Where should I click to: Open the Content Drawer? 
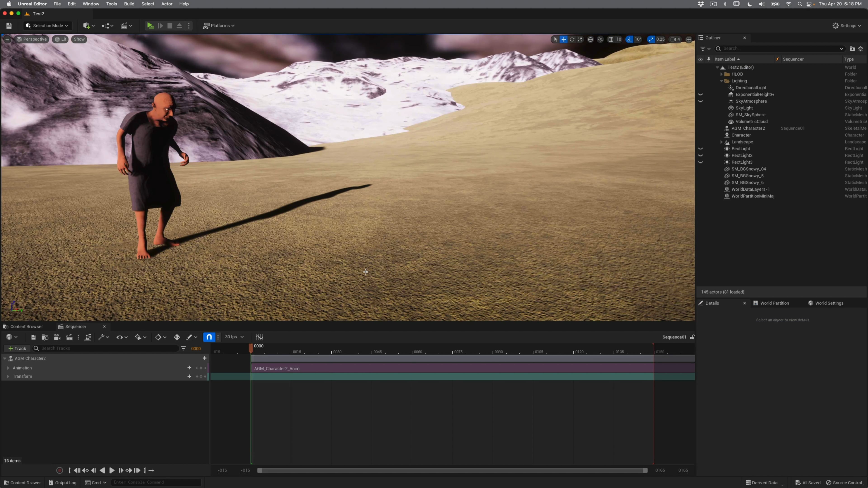tap(22, 483)
